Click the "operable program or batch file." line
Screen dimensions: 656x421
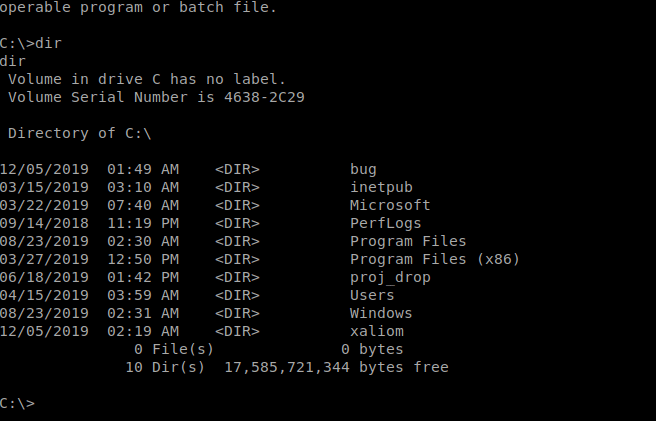tap(138, 7)
